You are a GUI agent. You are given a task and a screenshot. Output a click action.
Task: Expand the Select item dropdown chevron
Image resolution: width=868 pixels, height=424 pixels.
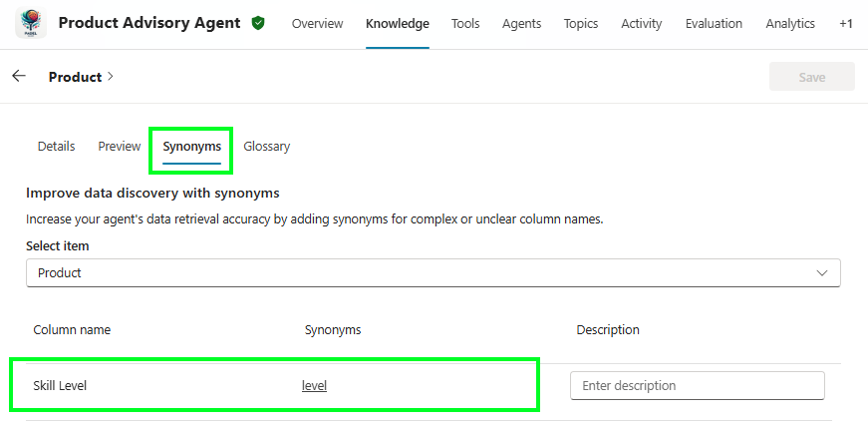(x=822, y=272)
